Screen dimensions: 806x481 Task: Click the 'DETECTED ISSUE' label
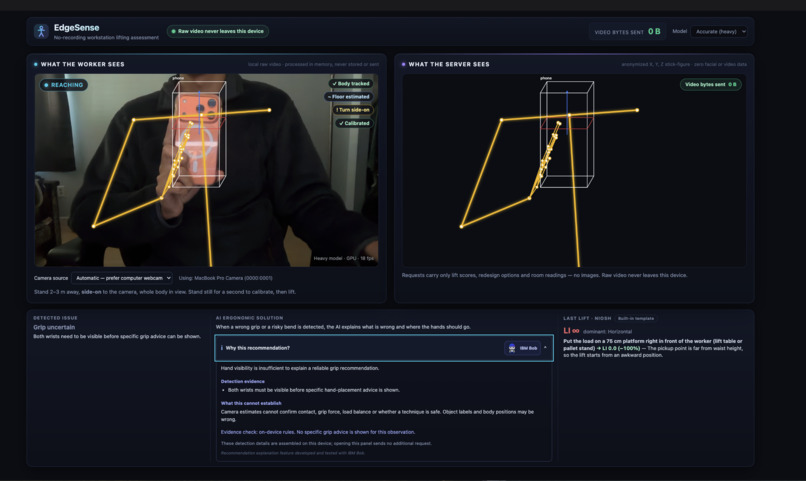point(55,318)
